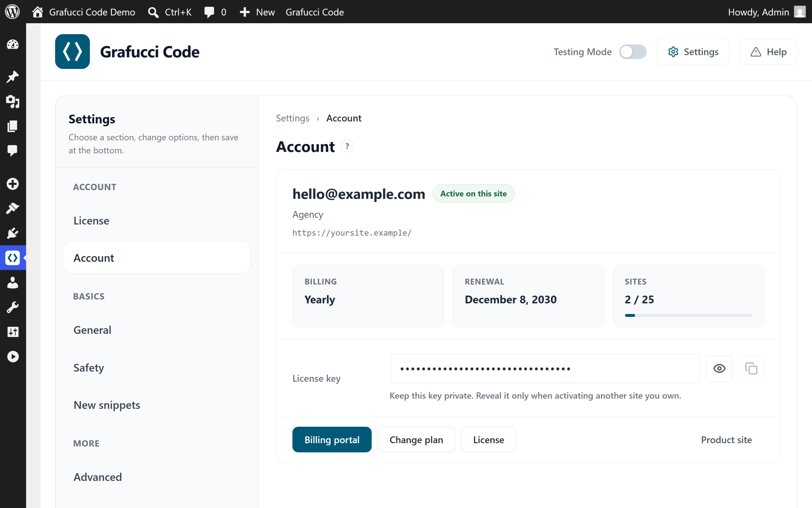Click the hello@example.com account email
This screenshot has height=508, width=812.
359,194
